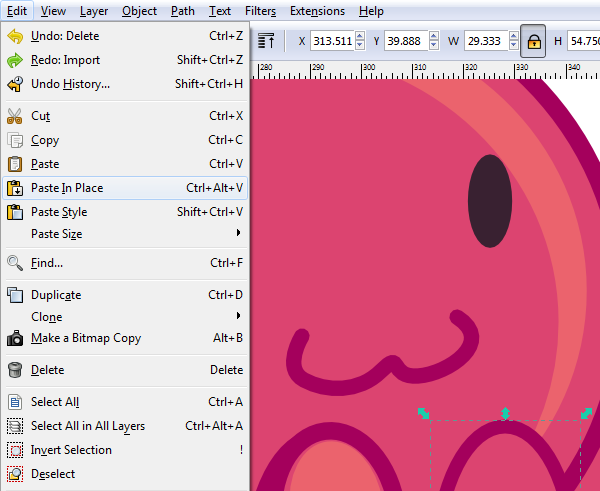Screen dimensions: 600x491
Task: Click the W width input field
Action: (488, 41)
